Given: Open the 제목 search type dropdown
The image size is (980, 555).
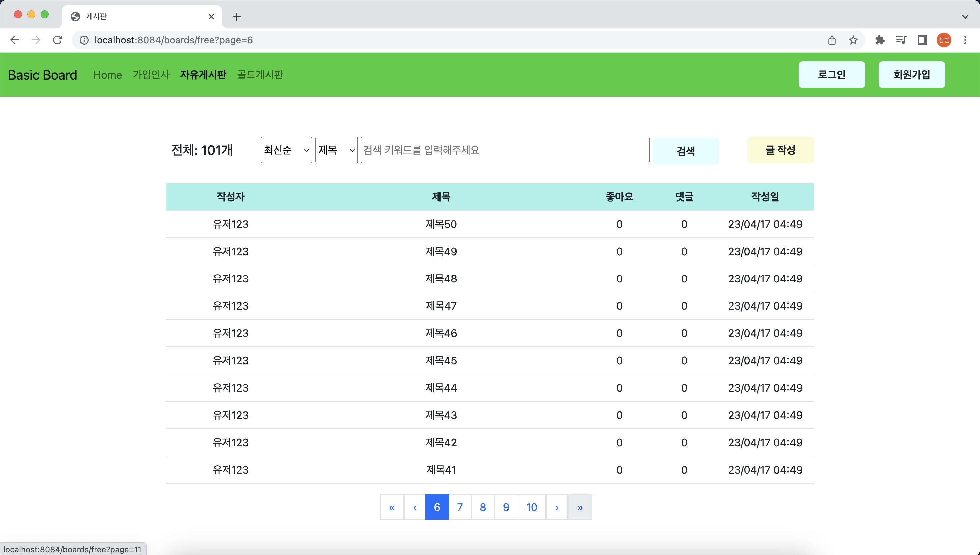Looking at the screenshot, I should [x=336, y=150].
